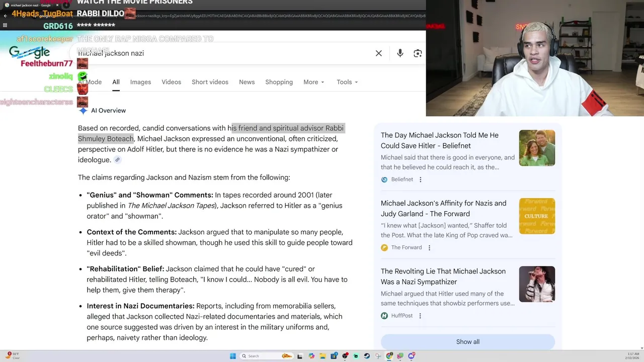644x362 pixels.
Task: Go back with the browser back arrow
Action: point(5,16)
